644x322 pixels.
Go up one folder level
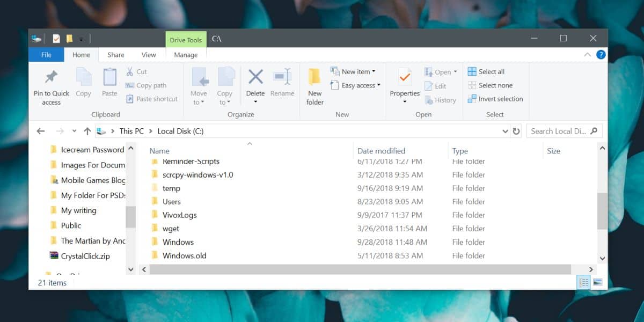pyautogui.click(x=87, y=131)
